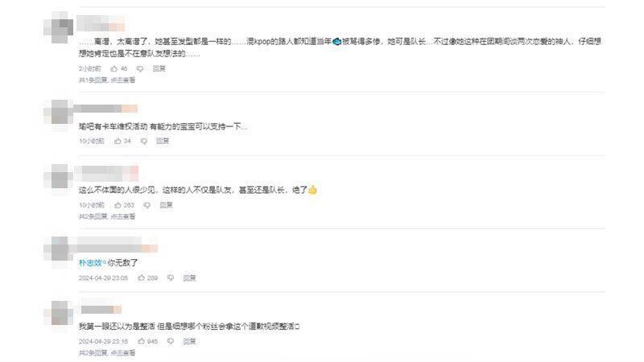Reply to the first kpop comment
644x362 pixels.
tap(159, 68)
